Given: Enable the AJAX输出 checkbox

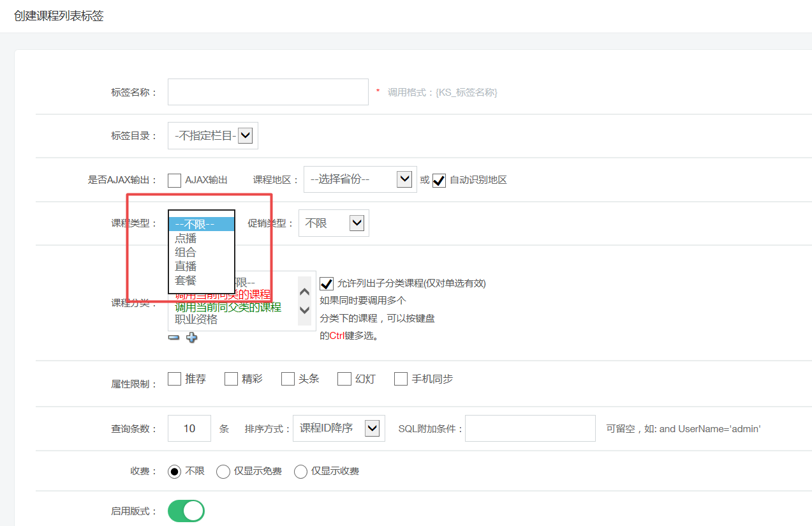Looking at the screenshot, I should 174,181.
